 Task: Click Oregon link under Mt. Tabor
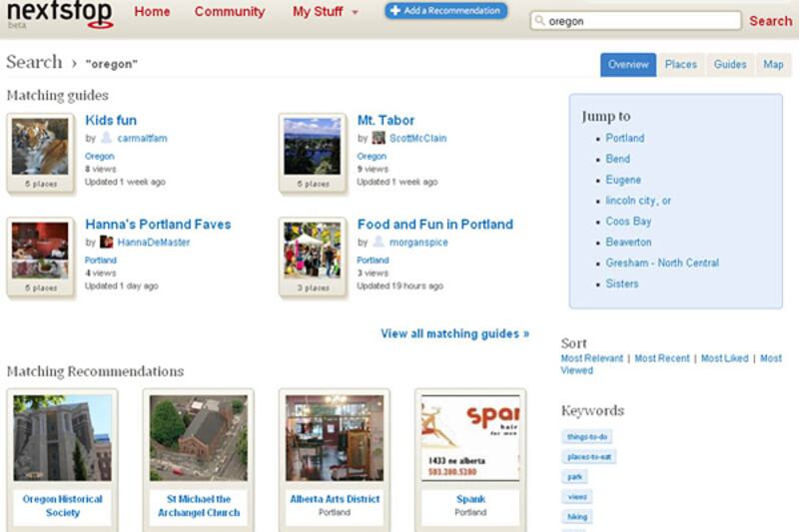click(372, 157)
